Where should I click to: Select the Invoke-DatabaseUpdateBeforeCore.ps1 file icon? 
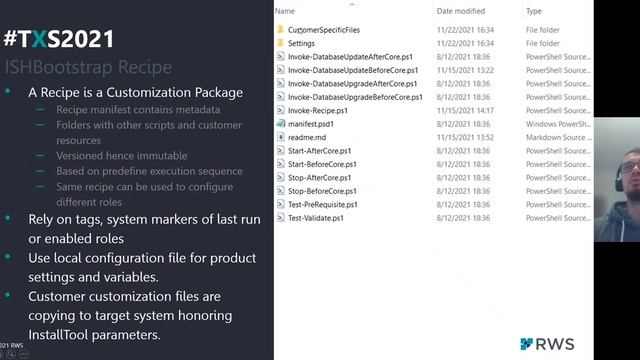pyautogui.click(x=280, y=70)
